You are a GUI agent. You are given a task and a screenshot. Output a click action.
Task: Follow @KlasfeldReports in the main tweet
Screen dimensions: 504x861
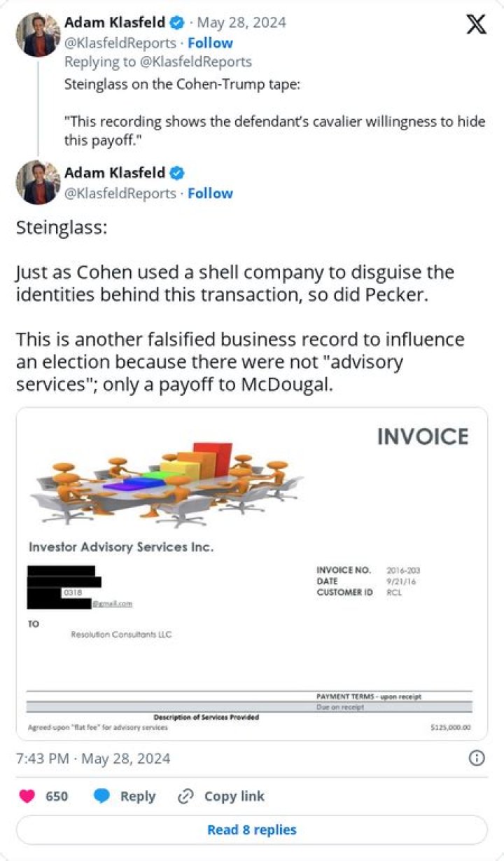point(210,193)
